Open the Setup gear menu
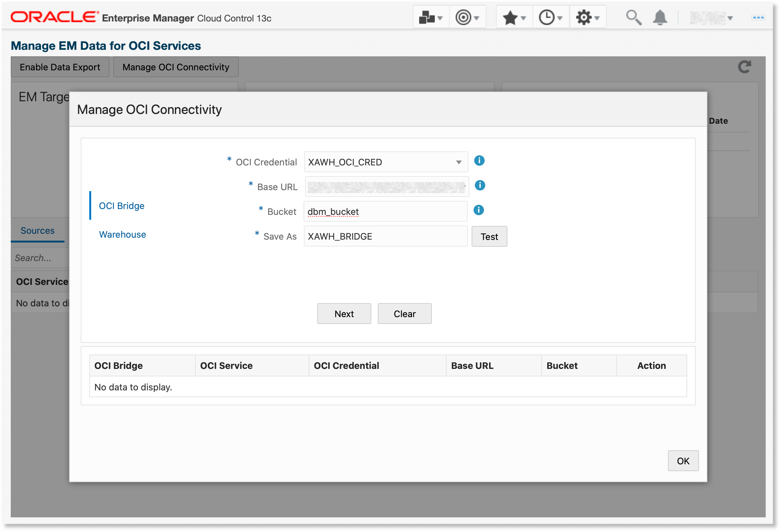Viewport: 781px width, 532px height. pos(588,17)
